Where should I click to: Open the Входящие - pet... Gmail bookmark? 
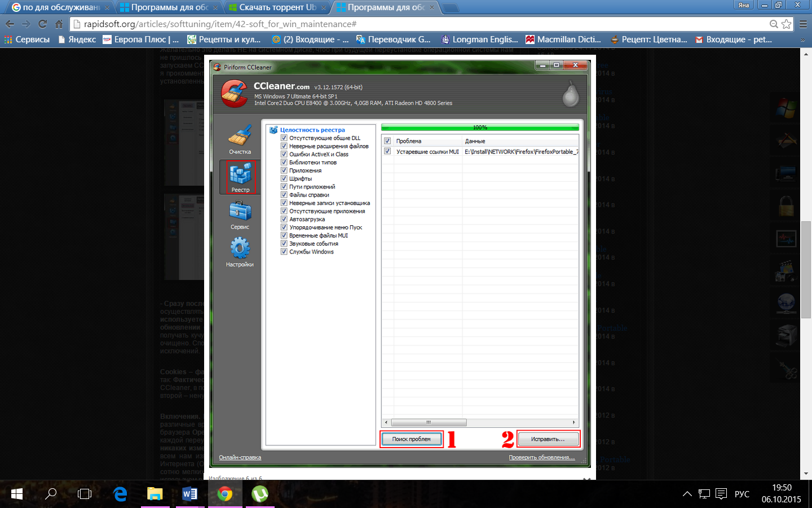(x=734, y=40)
